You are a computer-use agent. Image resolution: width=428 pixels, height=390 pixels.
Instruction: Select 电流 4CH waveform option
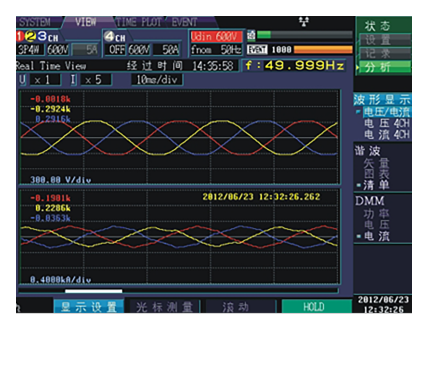(x=387, y=134)
